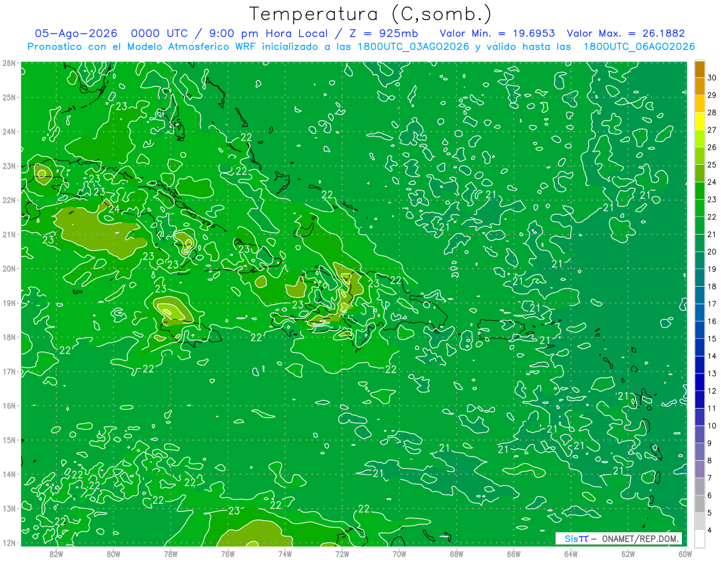This screenshot has height=562, width=728.
Task: Select the valid-until time "1800UTC_06AGO2026"
Action: tap(639, 47)
